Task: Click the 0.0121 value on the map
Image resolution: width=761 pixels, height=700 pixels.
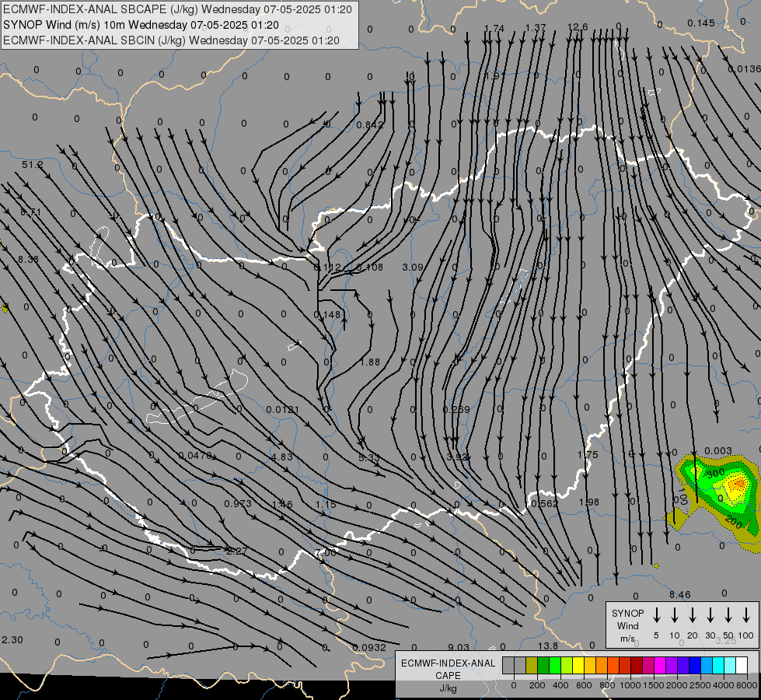Action: 283,410
